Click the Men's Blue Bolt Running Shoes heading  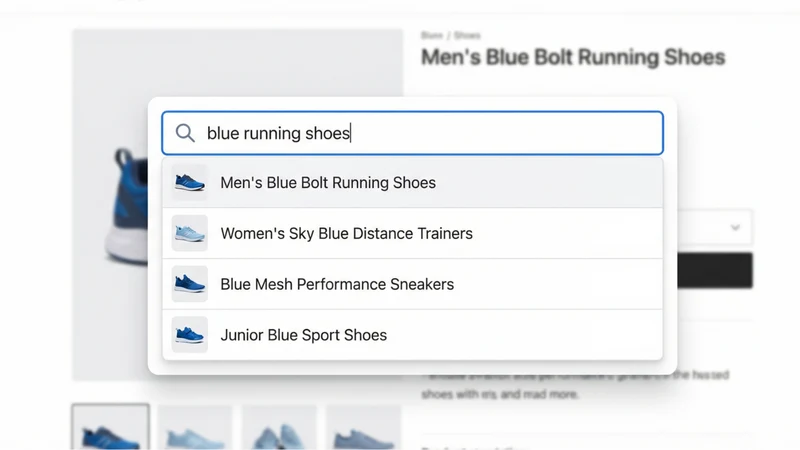click(x=573, y=57)
